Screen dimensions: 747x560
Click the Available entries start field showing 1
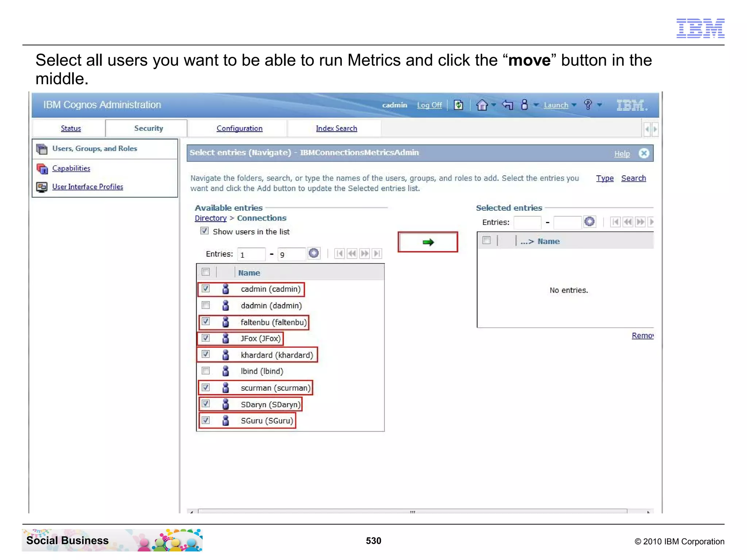[x=251, y=254]
